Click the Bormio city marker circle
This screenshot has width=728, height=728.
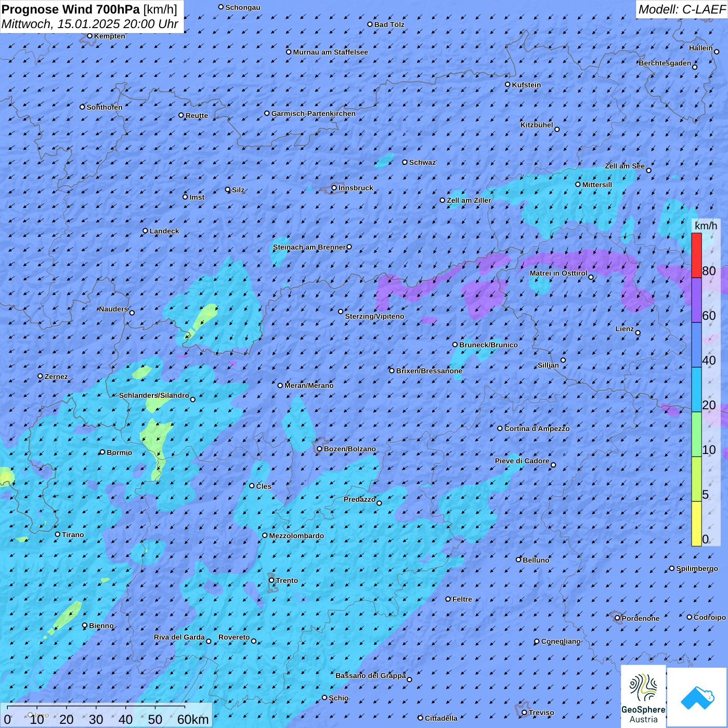click(x=102, y=452)
